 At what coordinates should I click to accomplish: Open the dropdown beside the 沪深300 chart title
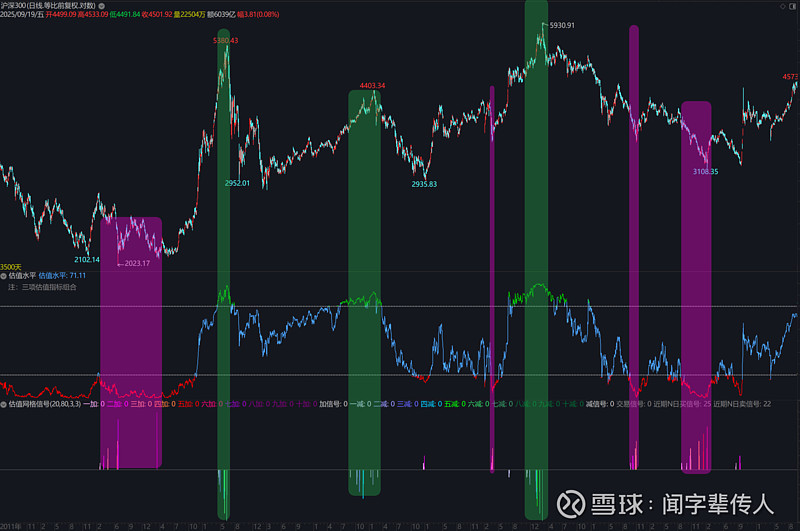(x=102, y=6)
